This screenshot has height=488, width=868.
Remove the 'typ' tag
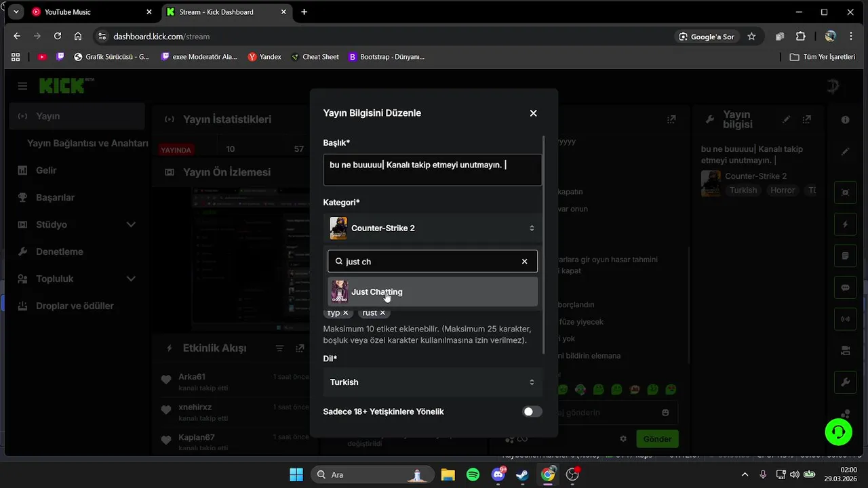(345, 312)
